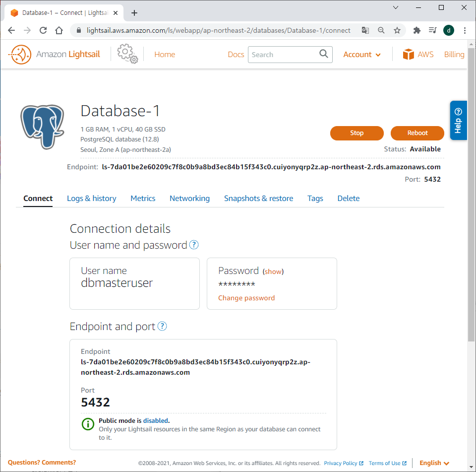Open the browser home page
This screenshot has width=476, height=472.
coord(59,30)
